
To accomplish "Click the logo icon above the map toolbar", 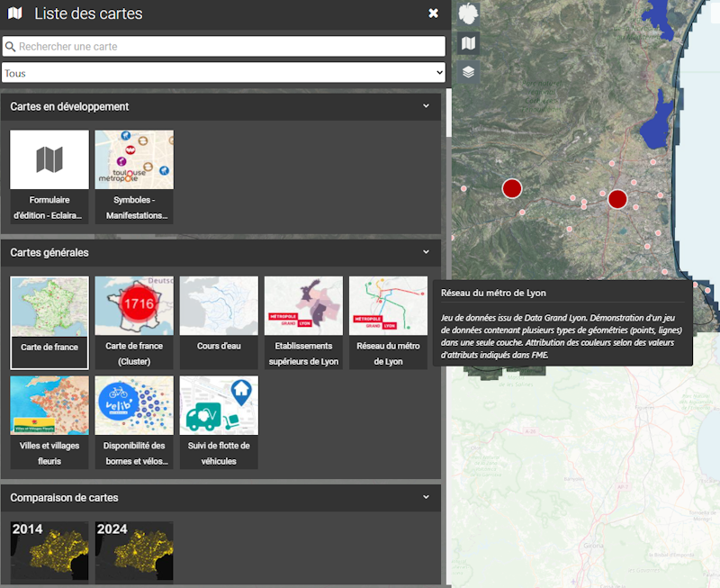I will tap(468, 14).
